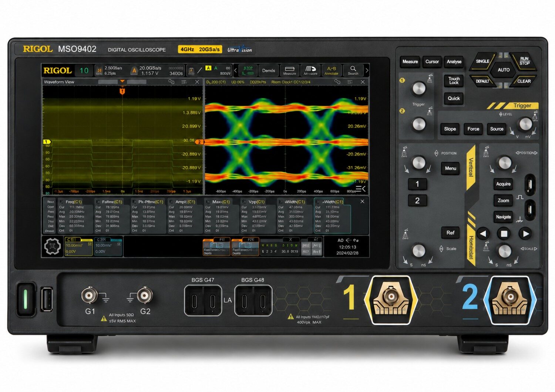
Task: Toggle the green power button
Action: 26,299
